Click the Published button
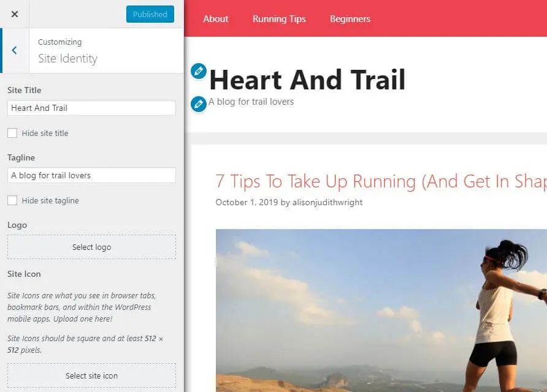The width and height of the screenshot is (547, 392). click(x=150, y=14)
